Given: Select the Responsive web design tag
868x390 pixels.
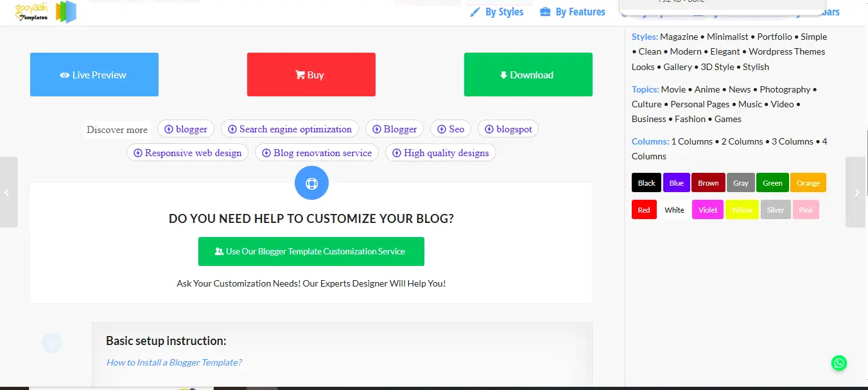Looking at the screenshot, I should coord(187,153).
